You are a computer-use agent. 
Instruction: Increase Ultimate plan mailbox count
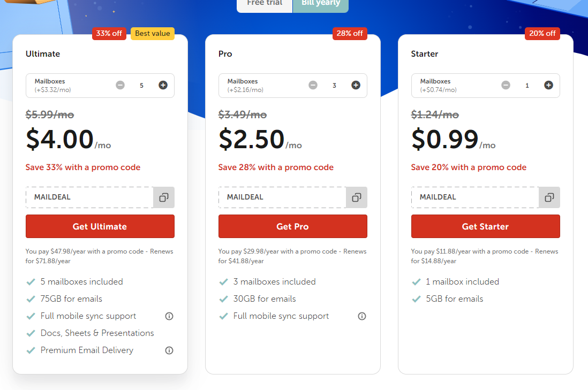(163, 85)
